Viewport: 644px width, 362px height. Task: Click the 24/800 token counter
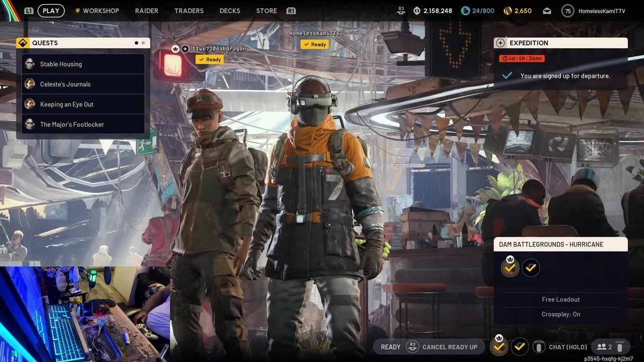(x=483, y=11)
